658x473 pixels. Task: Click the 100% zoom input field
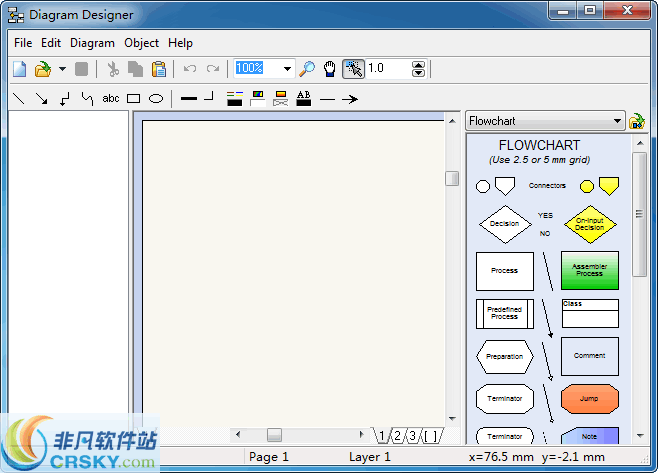(x=258, y=68)
